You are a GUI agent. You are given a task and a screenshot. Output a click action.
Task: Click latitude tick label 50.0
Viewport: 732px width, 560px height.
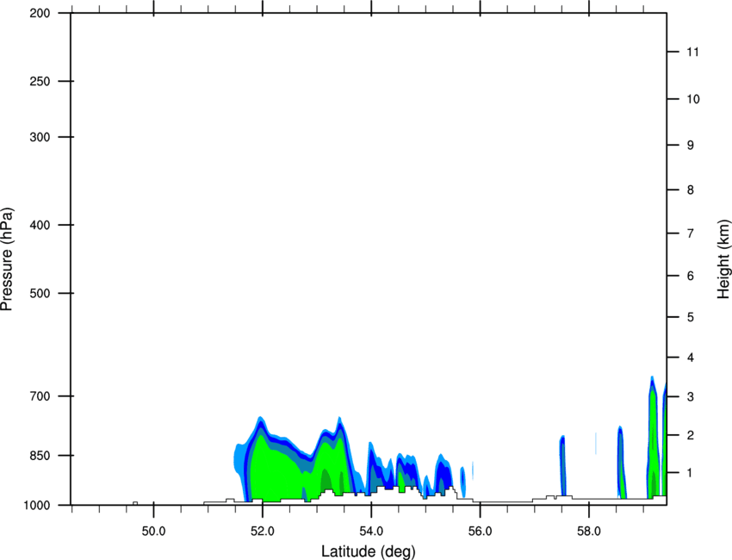click(x=153, y=532)
